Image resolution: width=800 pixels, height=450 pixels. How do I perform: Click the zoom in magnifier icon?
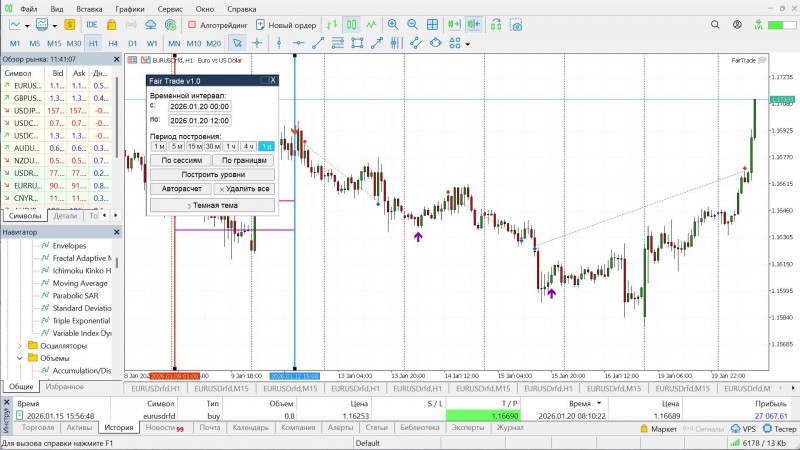click(392, 24)
